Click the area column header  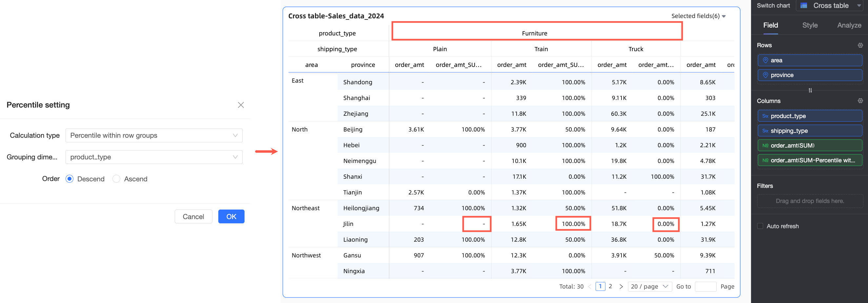(x=311, y=65)
